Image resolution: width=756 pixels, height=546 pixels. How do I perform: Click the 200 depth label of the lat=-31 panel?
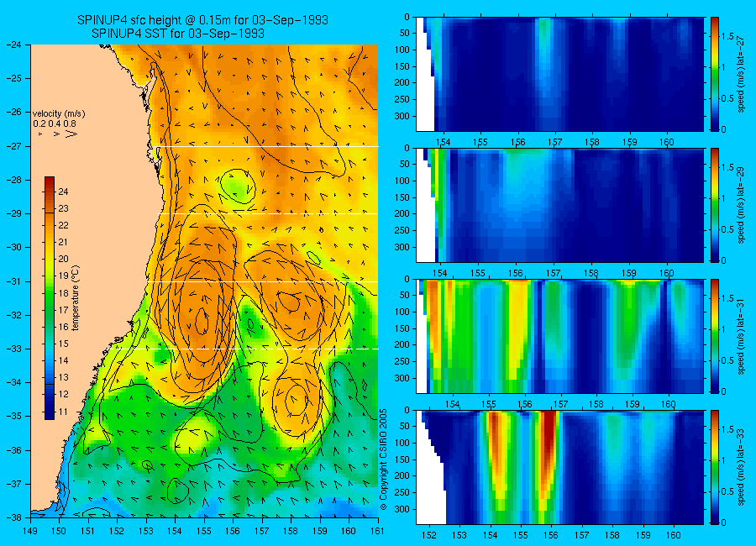click(402, 345)
